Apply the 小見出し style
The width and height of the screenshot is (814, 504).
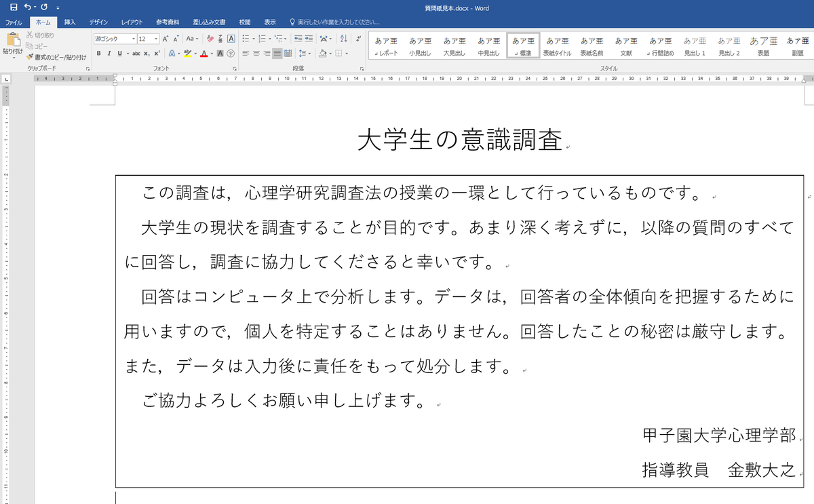click(421, 46)
